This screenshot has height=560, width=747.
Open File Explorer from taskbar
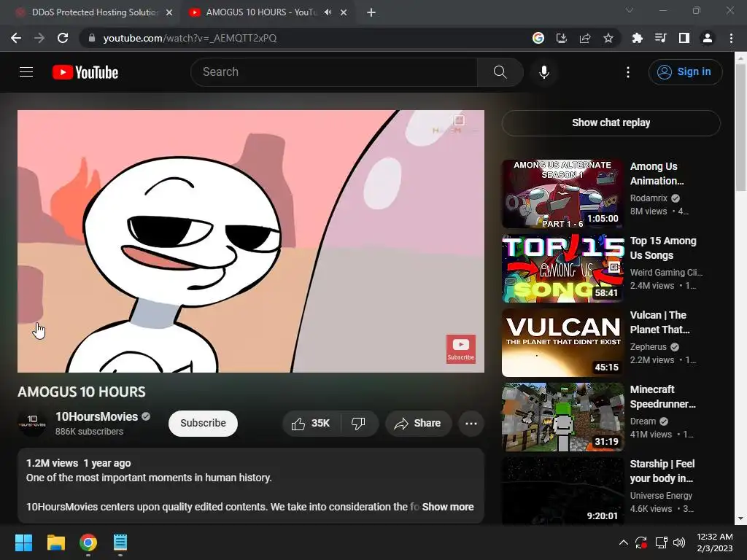[x=55, y=542]
